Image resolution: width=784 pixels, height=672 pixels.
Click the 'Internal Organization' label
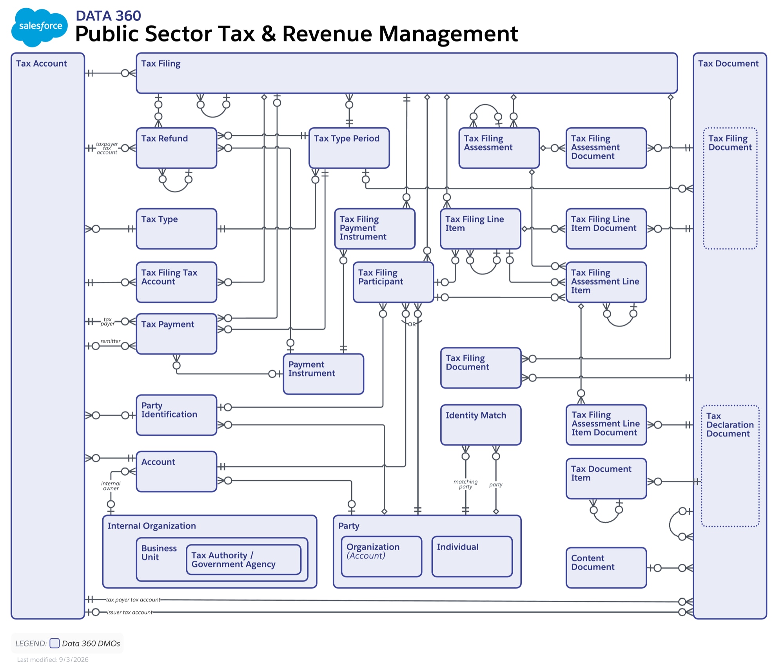click(152, 526)
